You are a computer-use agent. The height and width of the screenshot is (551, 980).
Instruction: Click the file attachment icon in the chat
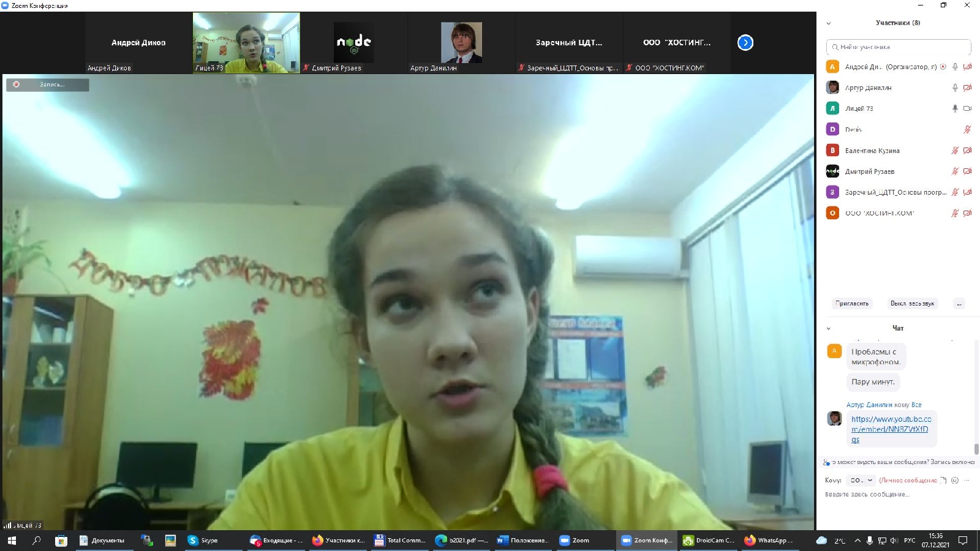pos(943,481)
